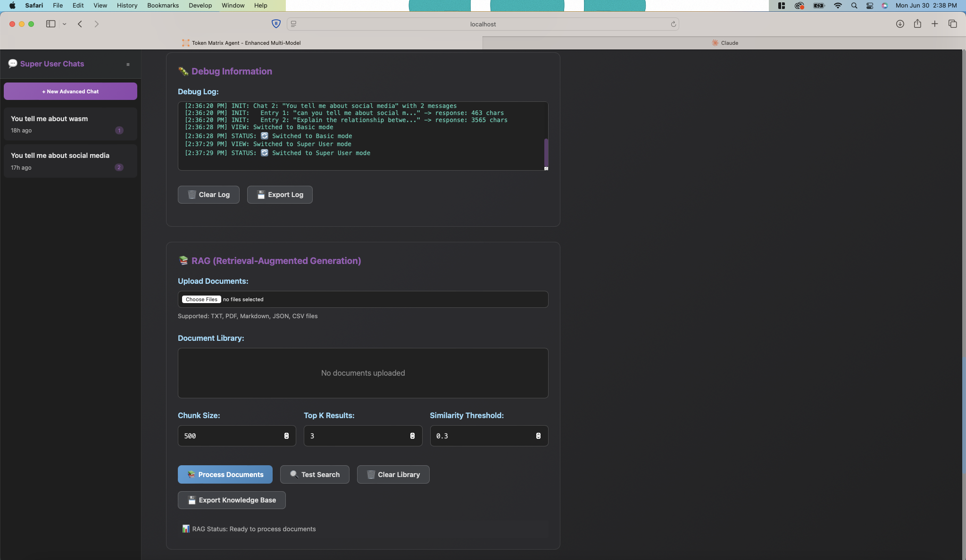Screen dimensions: 966x560
Task: Open chat 'You tell me about social media'
Action: [x=70, y=161]
